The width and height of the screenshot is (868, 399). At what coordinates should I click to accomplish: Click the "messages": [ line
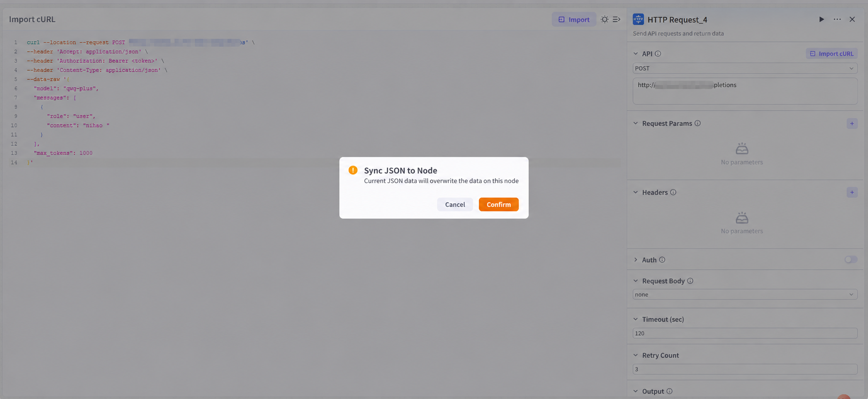(x=54, y=98)
